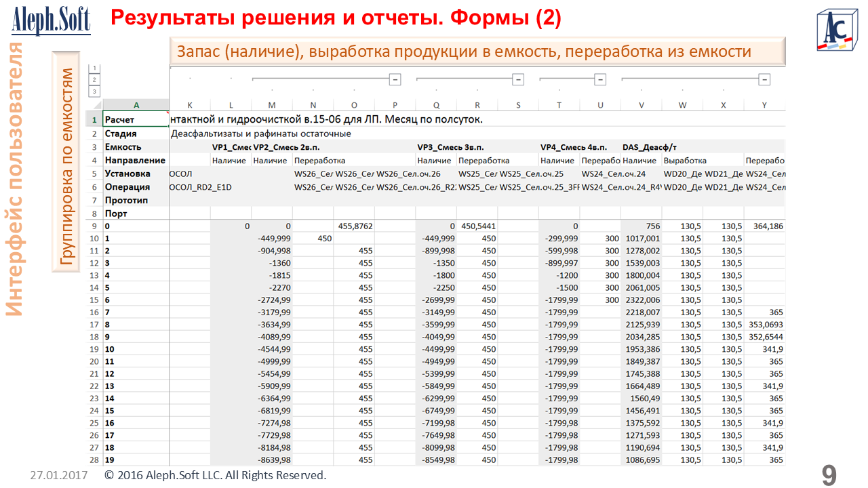Viewport: 868px width, 488px height.
Task: Select column A header
Action: pos(136,105)
